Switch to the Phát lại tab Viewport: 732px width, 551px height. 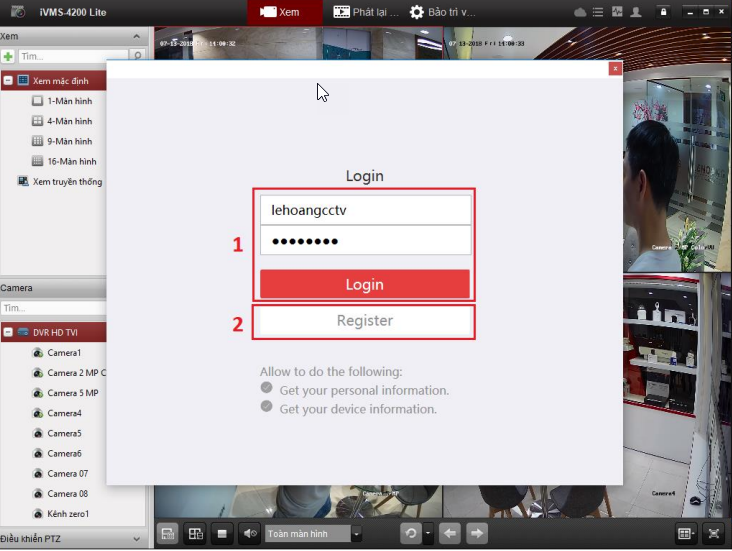click(365, 12)
